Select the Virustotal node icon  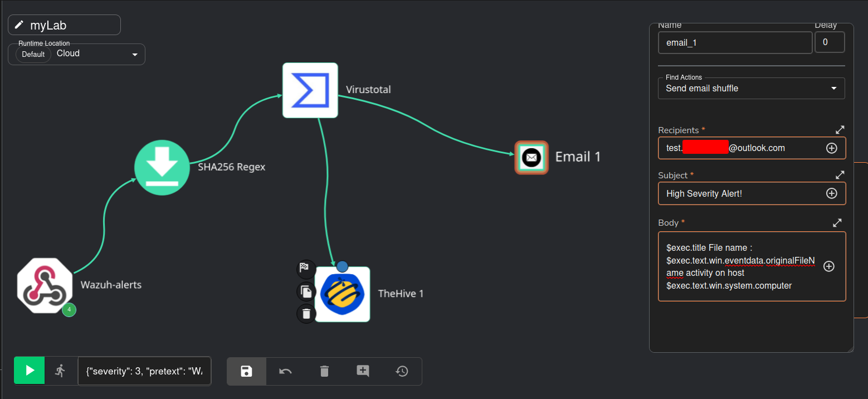coord(310,90)
